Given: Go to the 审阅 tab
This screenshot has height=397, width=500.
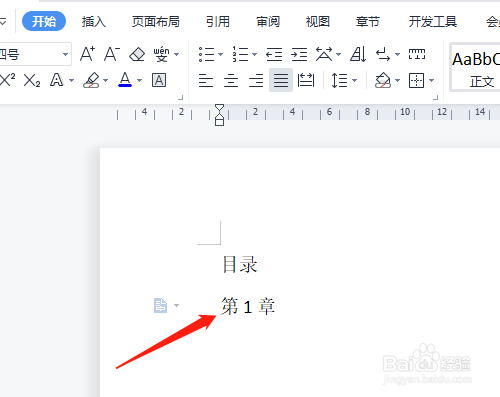Looking at the screenshot, I should [268, 22].
